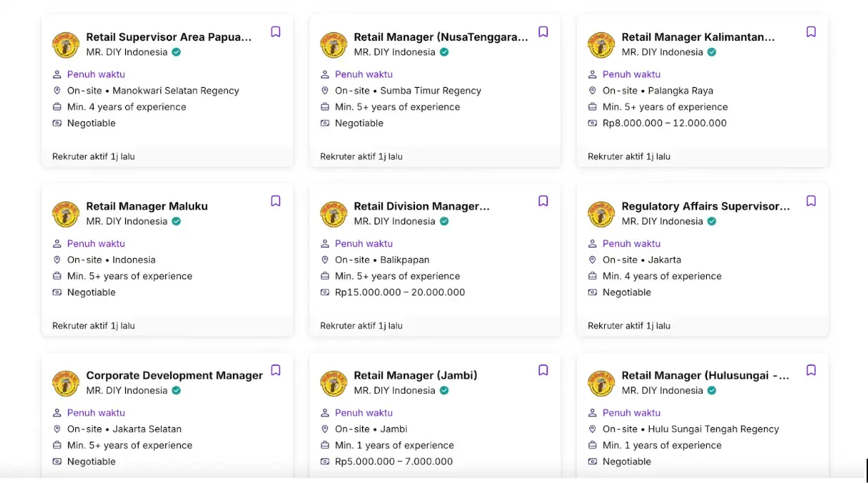This screenshot has width=868, height=484.
Task: Click location pin icon beside Palangka Raya
Action: click(x=592, y=91)
